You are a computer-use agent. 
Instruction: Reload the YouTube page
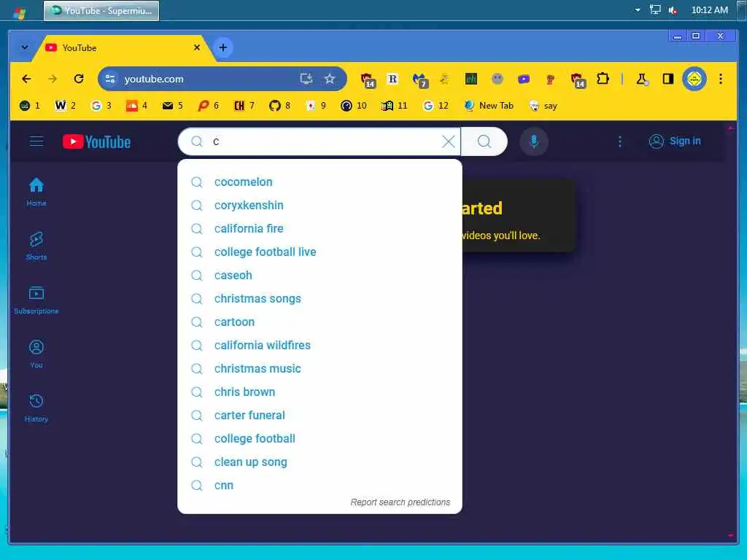click(x=79, y=79)
